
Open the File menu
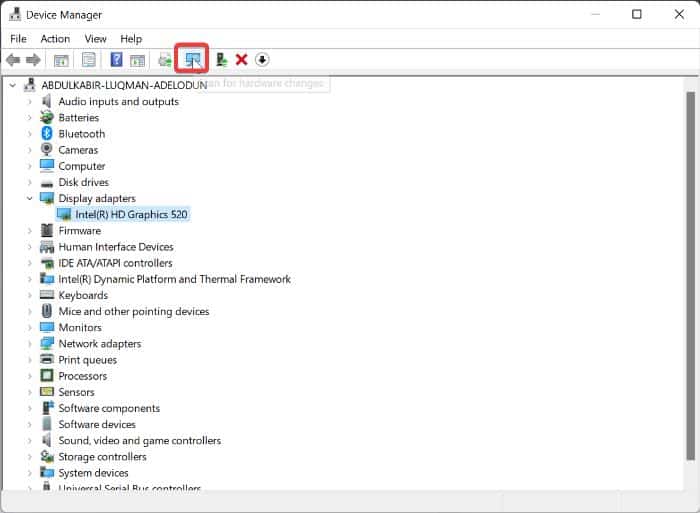pos(18,39)
